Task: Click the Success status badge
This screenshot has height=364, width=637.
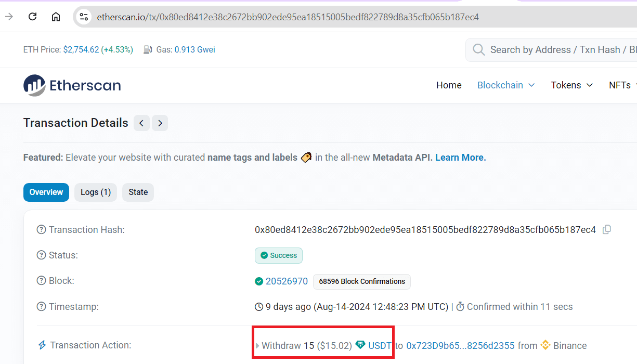Action: [279, 255]
